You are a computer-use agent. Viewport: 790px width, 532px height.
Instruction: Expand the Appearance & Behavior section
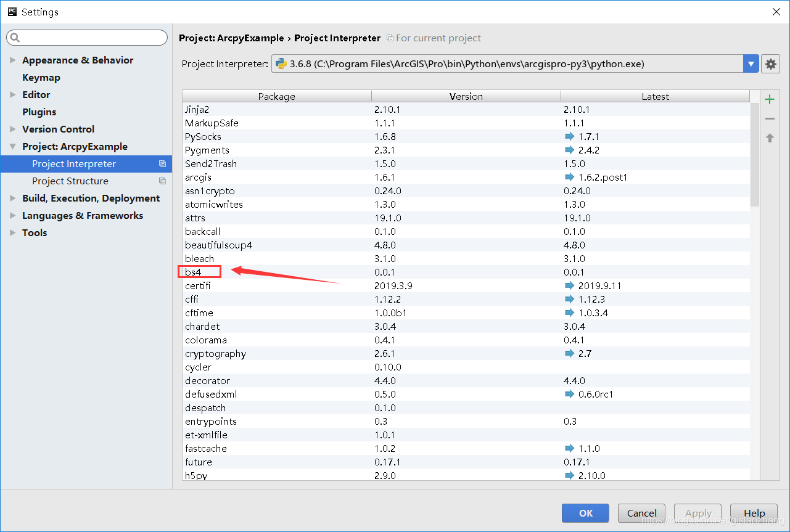tap(13, 60)
